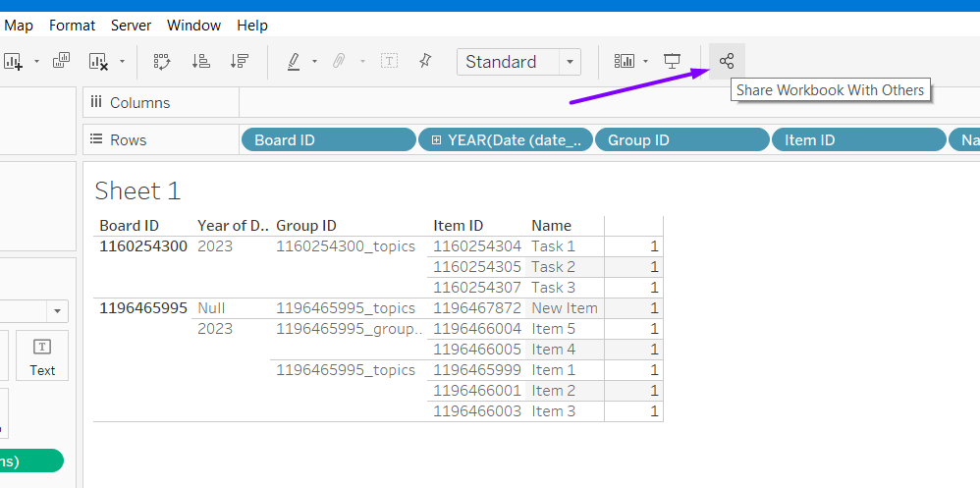The width and height of the screenshot is (980, 488).
Task: Expand the New Worksheet dropdown arrow
Action: (x=36, y=61)
